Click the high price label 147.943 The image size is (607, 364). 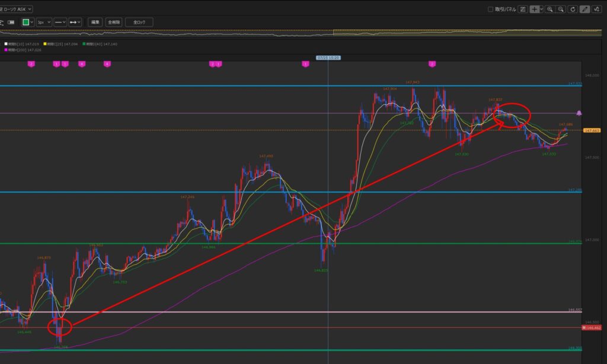click(413, 82)
